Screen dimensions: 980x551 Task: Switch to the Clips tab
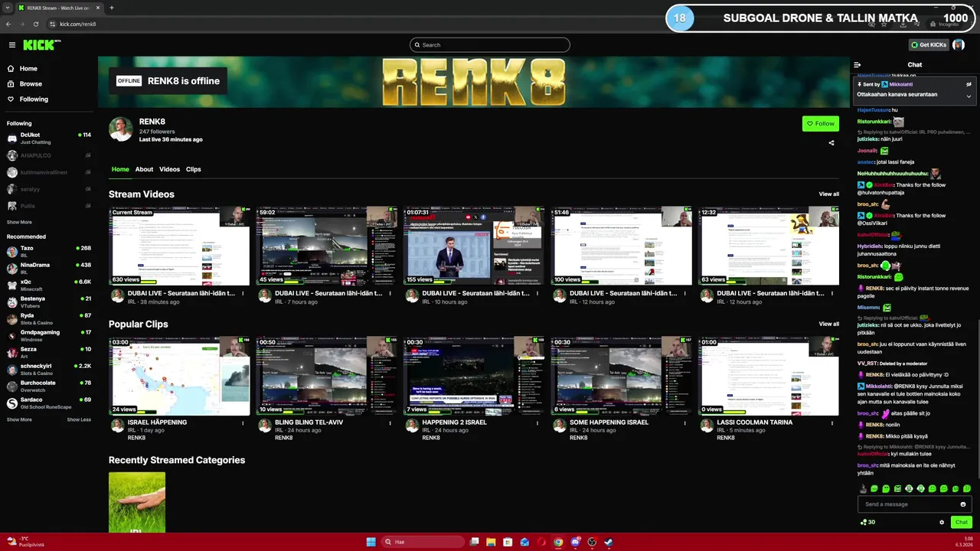pos(194,169)
